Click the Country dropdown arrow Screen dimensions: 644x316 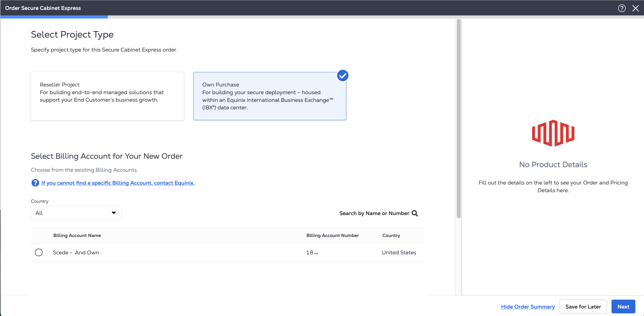pyautogui.click(x=114, y=213)
